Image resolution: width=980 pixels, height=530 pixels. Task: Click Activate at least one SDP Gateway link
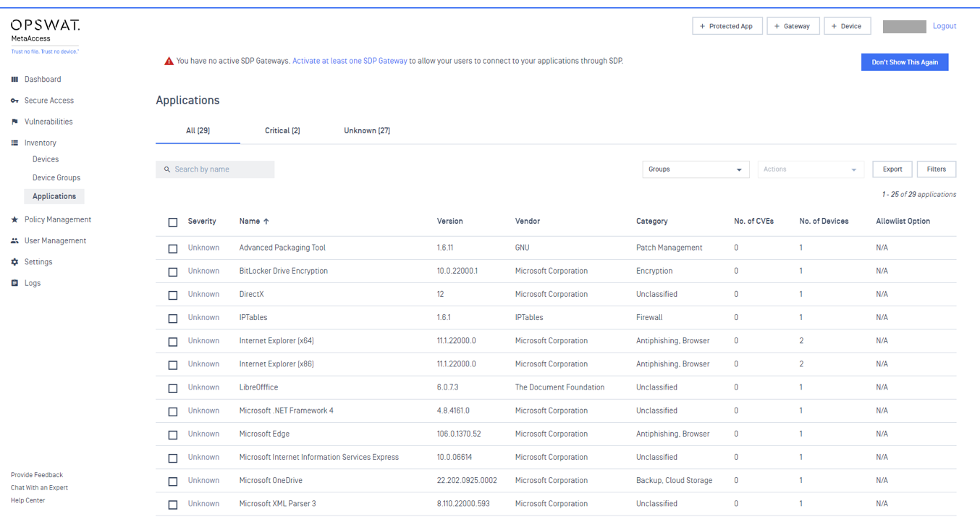[350, 62]
